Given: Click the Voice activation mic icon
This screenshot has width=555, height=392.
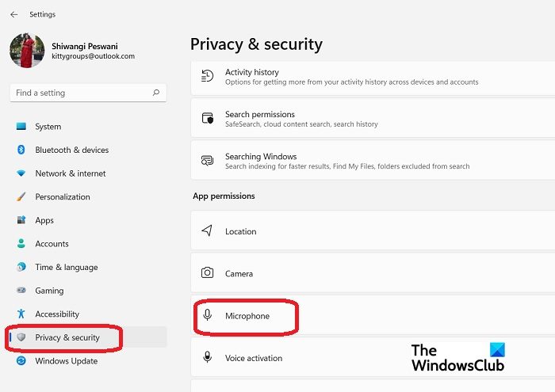Looking at the screenshot, I should click(208, 357).
